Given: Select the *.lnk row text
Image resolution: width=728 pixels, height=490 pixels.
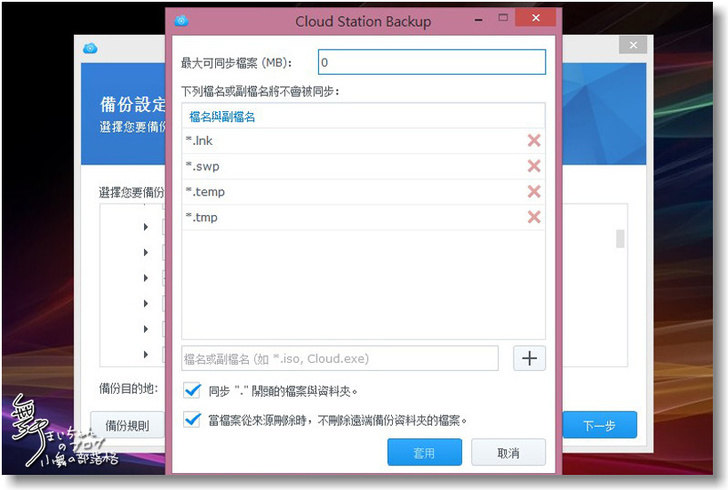Looking at the screenshot, I should coord(199,141).
